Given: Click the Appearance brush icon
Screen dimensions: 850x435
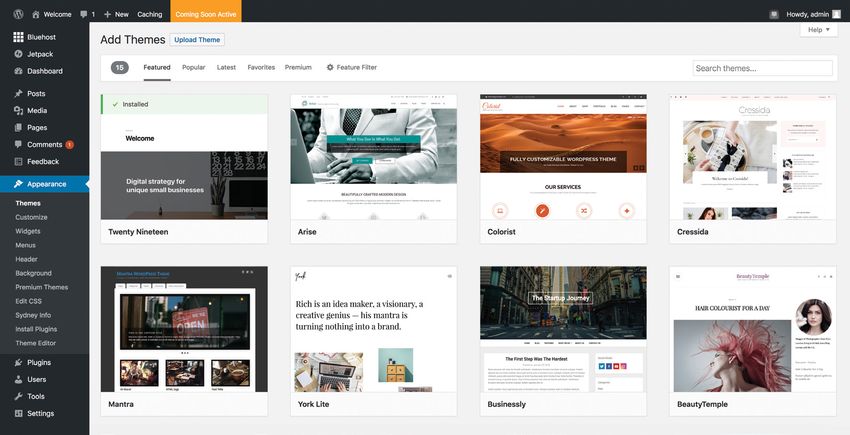Looking at the screenshot, I should click(x=18, y=184).
